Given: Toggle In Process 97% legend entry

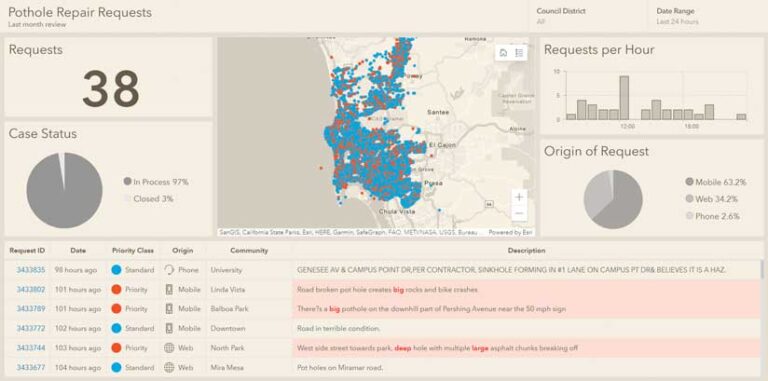Looking at the screenshot, I should [156, 182].
